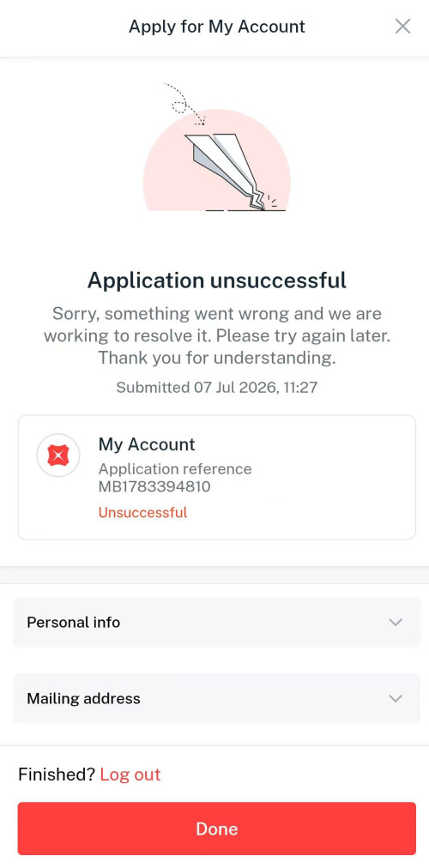Click the Submitted 07 Jul 2026 timestamp
Viewport: 429px width, 868px height.
(x=217, y=388)
